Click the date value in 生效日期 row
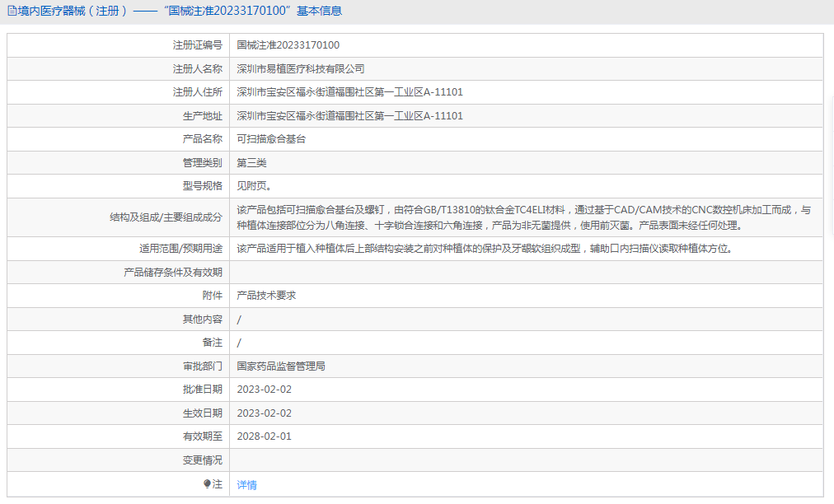834x504 pixels. (x=265, y=413)
